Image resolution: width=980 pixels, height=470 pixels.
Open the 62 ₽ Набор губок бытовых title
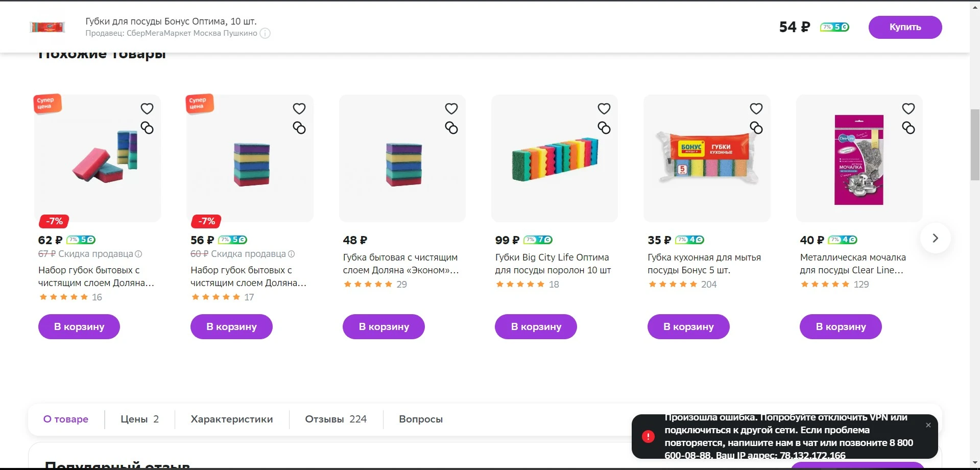[96, 276]
